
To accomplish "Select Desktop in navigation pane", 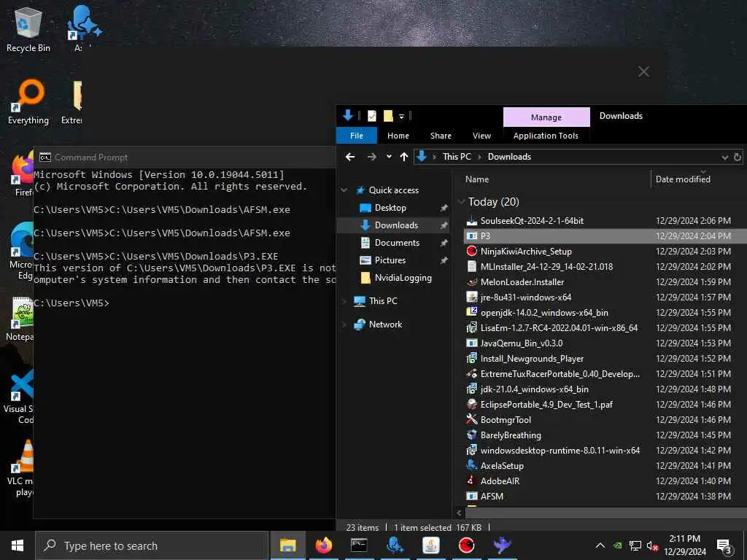I will (390, 208).
